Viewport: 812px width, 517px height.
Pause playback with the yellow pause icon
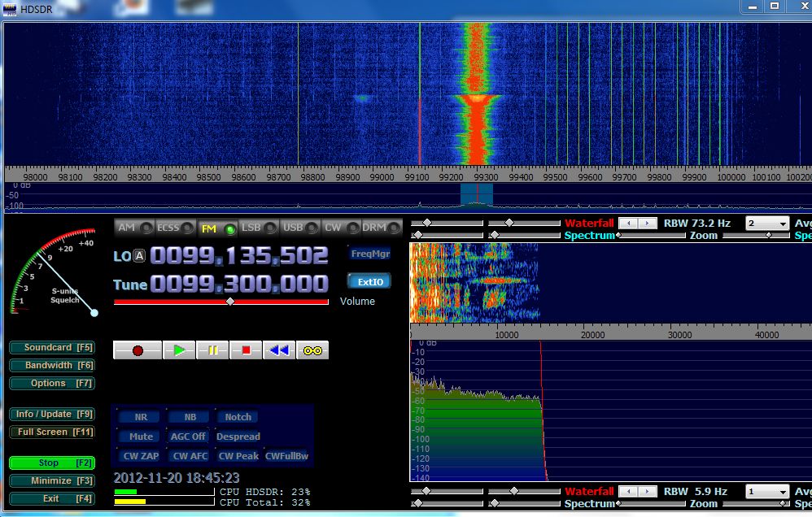click(212, 350)
